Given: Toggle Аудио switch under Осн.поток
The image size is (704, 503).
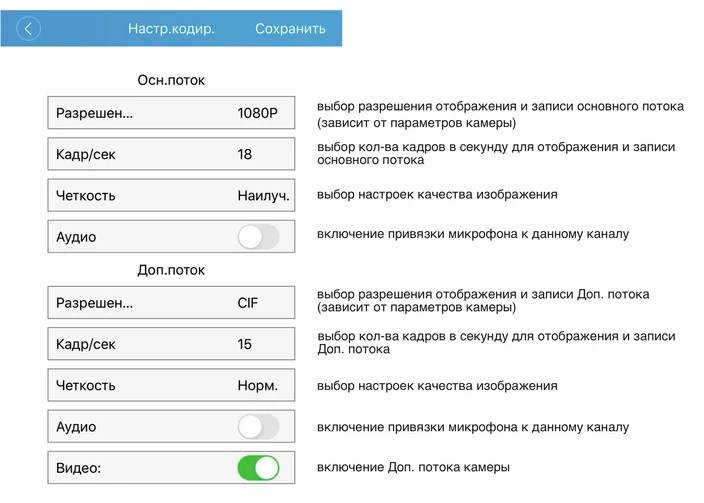Looking at the screenshot, I should click(258, 237).
